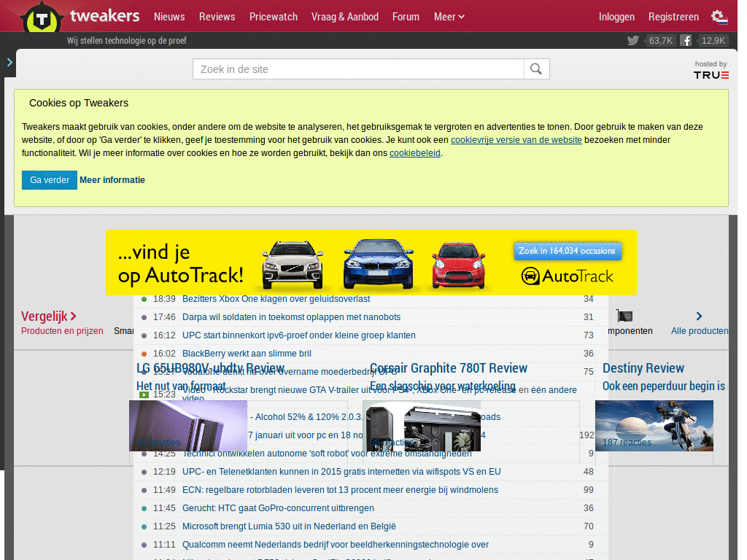Accept cookies with the Ga verder button
747x560 pixels.
(49, 179)
